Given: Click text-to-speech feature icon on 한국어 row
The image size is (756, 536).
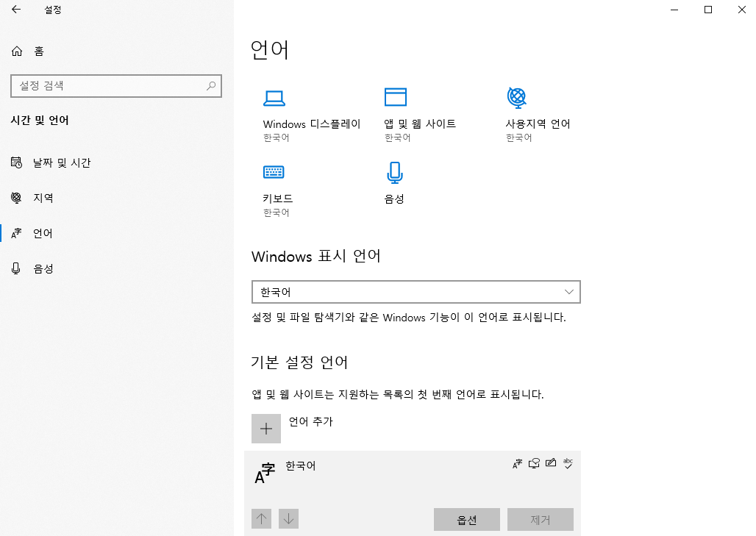Looking at the screenshot, I should pos(534,464).
